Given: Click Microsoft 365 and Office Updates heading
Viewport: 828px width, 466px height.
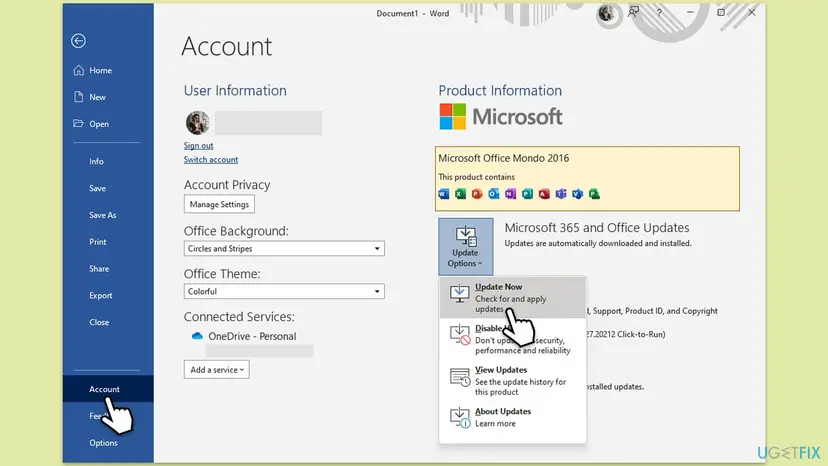Looking at the screenshot, I should (x=597, y=228).
